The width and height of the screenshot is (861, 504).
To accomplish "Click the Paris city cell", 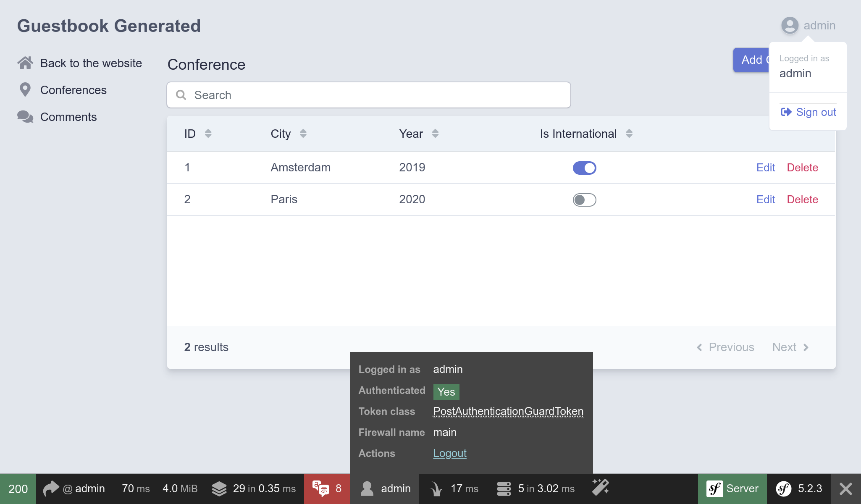I will [x=284, y=199].
